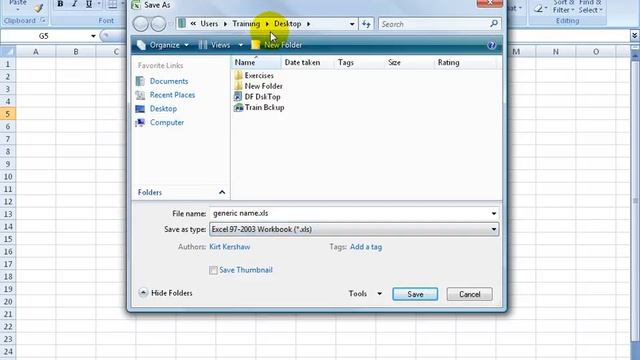Click the Training breadcrumb segment
Image resolution: width=640 pixels, height=360 pixels.
[246, 24]
